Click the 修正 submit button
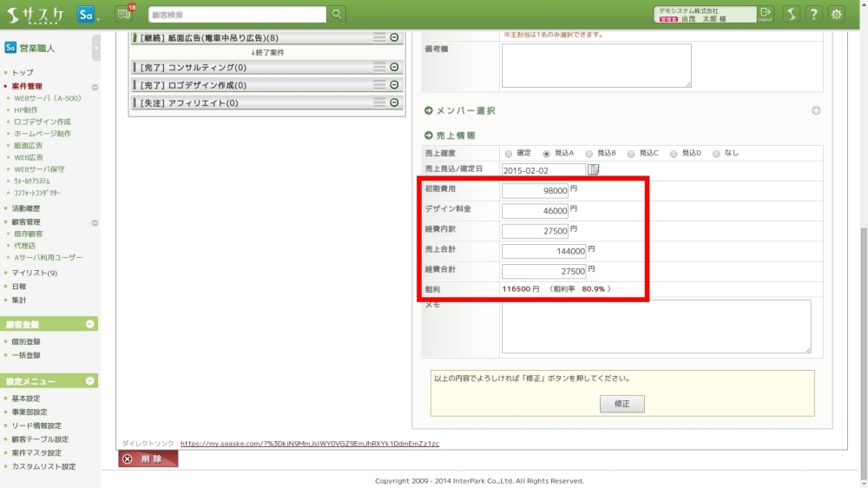 621,404
